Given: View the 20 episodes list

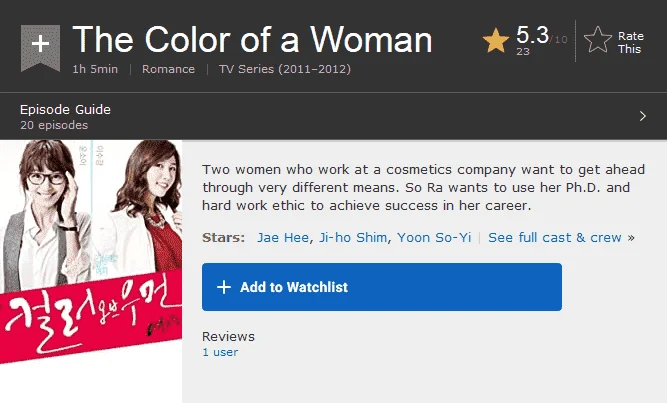Looking at the screenshot, I should [54, 125].
